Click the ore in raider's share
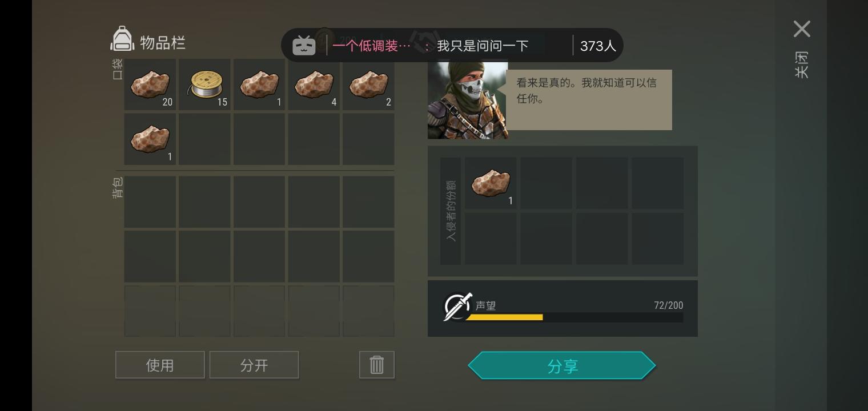Image resolution: width=868 pixels, height=411 pixels. (x=491, y=183)
